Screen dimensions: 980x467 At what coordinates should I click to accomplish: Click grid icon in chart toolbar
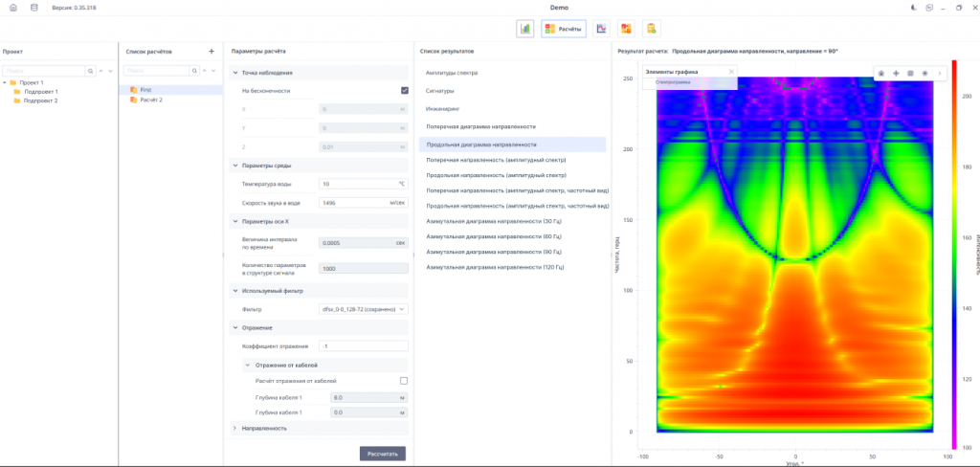pyautogui.click(x=910, y=73)
